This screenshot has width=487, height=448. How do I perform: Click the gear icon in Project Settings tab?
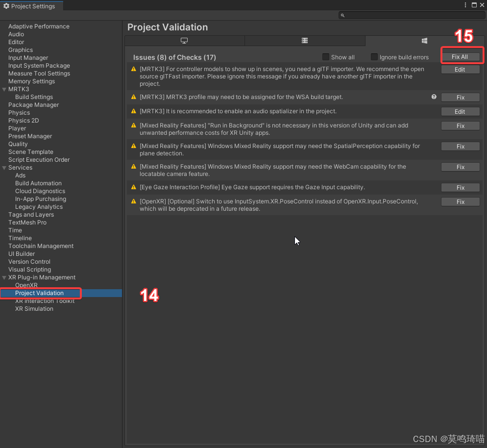pyautogui.click(x=6, y=6)
